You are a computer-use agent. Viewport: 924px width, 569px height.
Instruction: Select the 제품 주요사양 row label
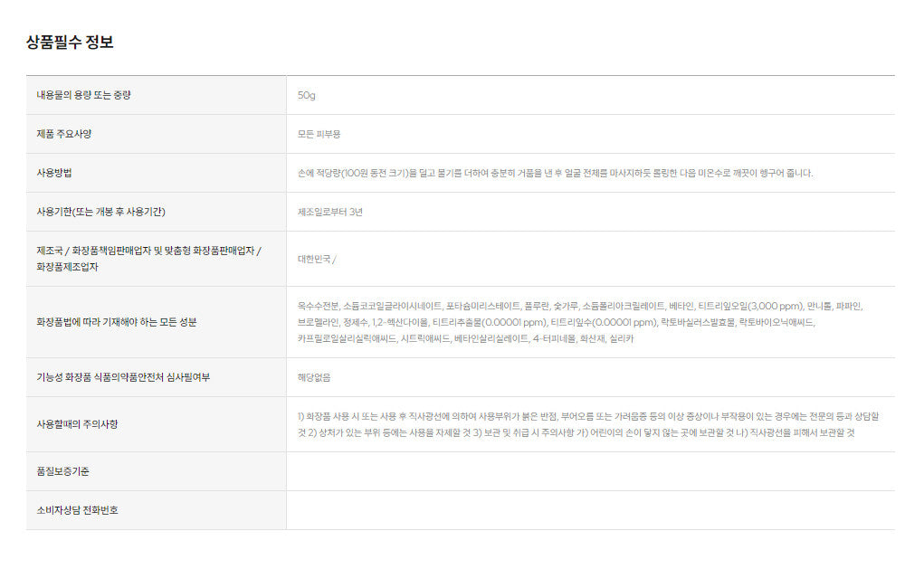click(64, 134)
